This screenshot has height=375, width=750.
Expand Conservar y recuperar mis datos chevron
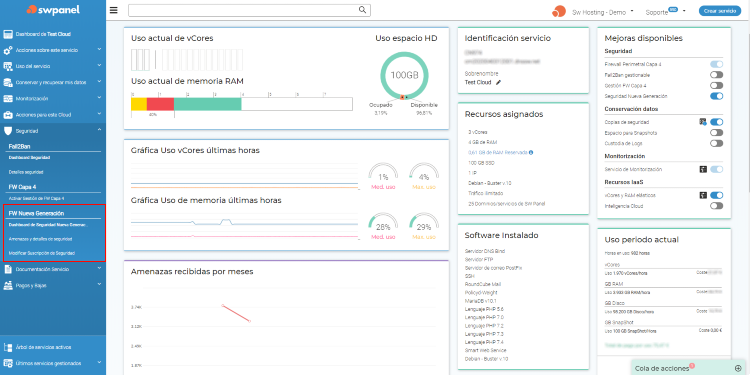(x=99, y=82)
